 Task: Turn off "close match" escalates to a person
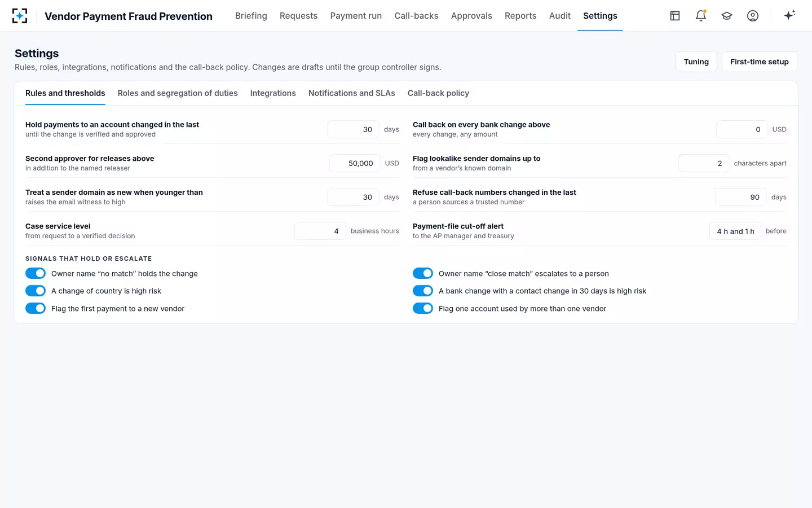click(x=423, y=274)
